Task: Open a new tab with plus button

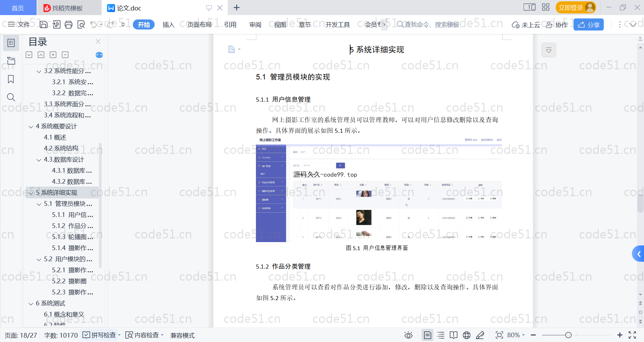Action: pyautogui.click(x=236, y=7)
